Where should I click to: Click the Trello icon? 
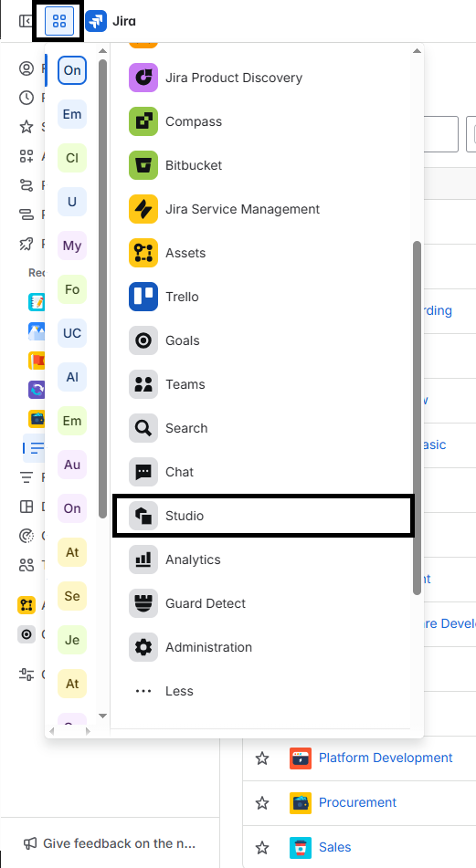tap(143, 296)
